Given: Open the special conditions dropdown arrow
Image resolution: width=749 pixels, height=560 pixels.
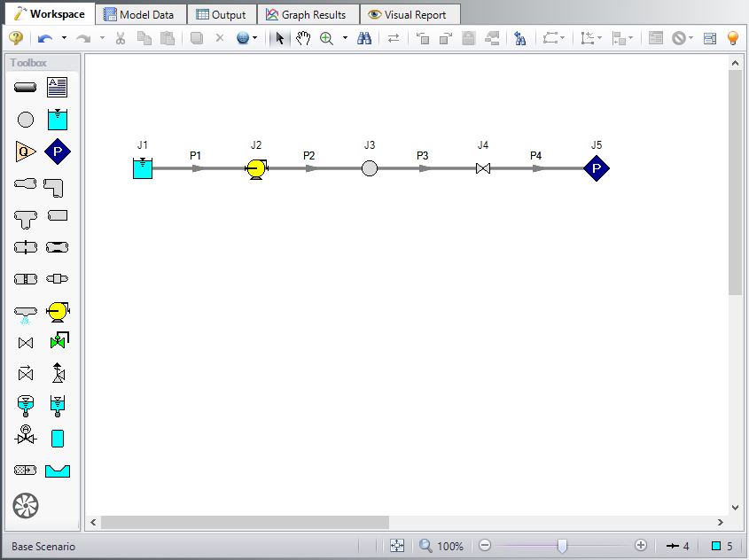Looking at the screenshot, I should 691,38.
